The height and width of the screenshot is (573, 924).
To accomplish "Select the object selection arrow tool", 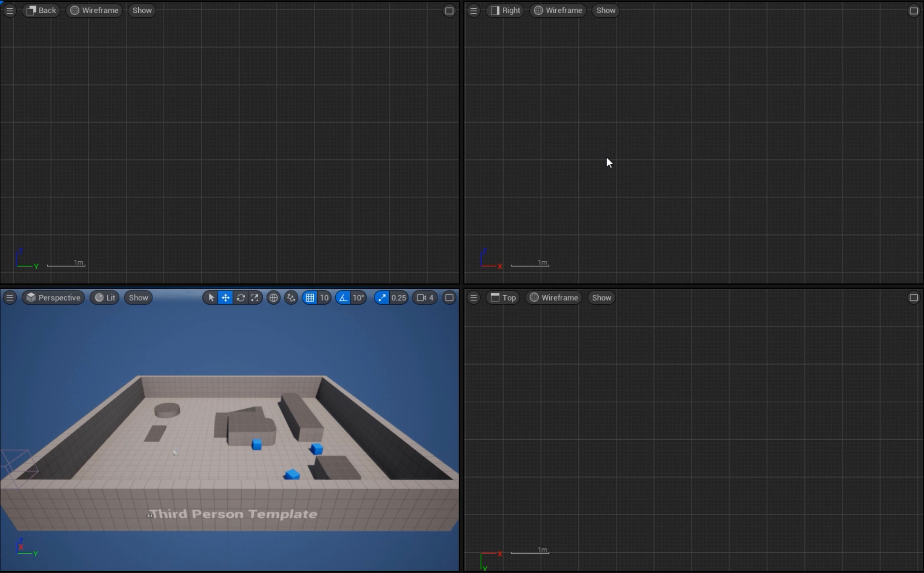I will pos(211,298).
